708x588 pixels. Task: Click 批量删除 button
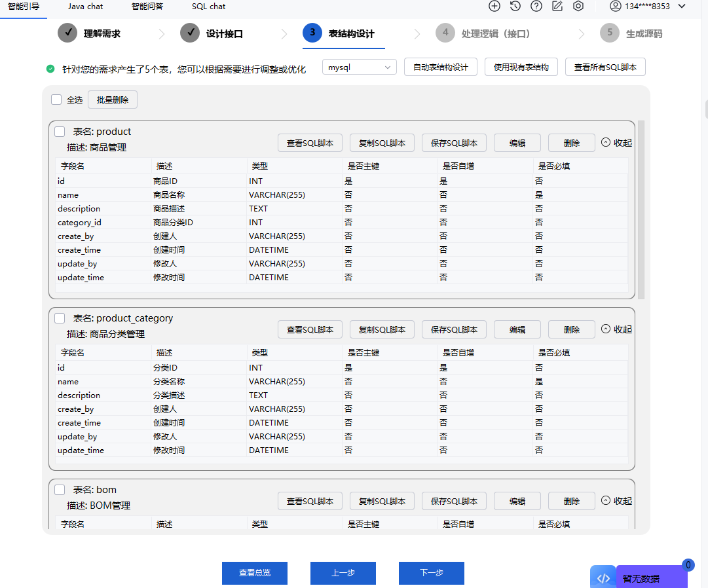113,100
